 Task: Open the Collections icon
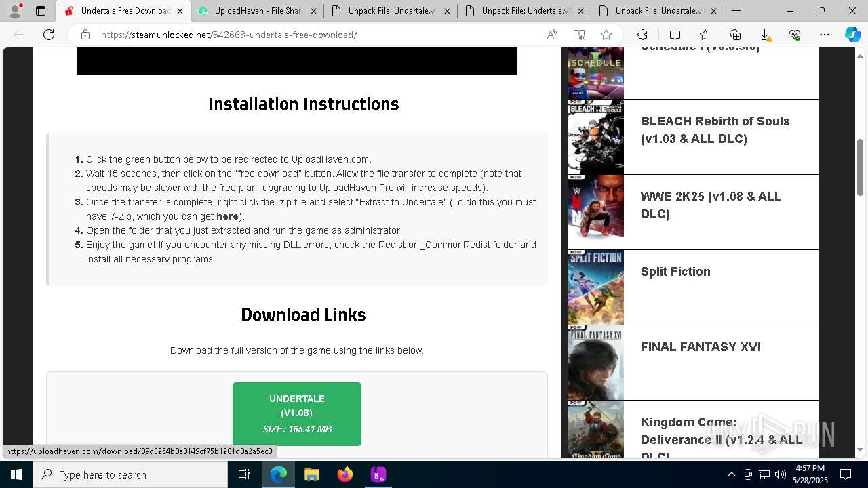pyautogui.click(x=735, y=35)
